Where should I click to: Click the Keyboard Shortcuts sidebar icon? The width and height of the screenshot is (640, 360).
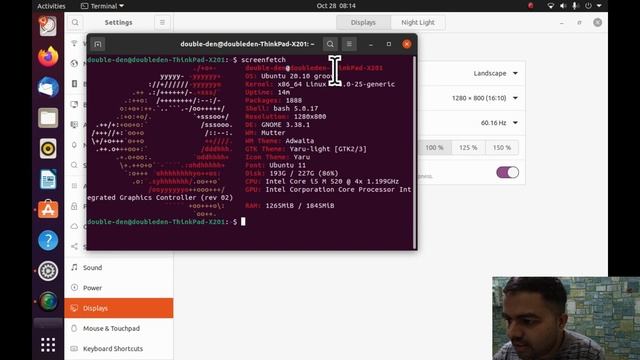74,349
